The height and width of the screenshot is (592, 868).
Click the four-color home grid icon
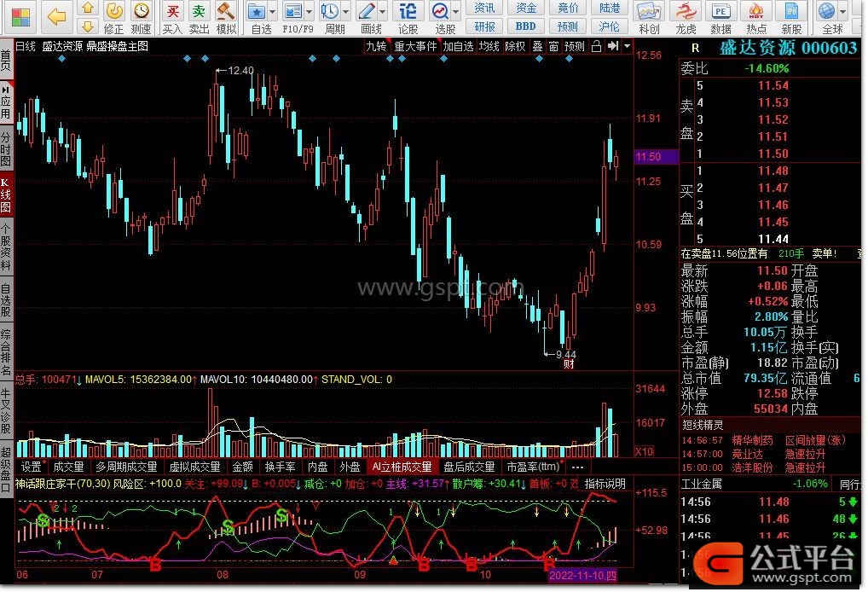click(20, 17)
